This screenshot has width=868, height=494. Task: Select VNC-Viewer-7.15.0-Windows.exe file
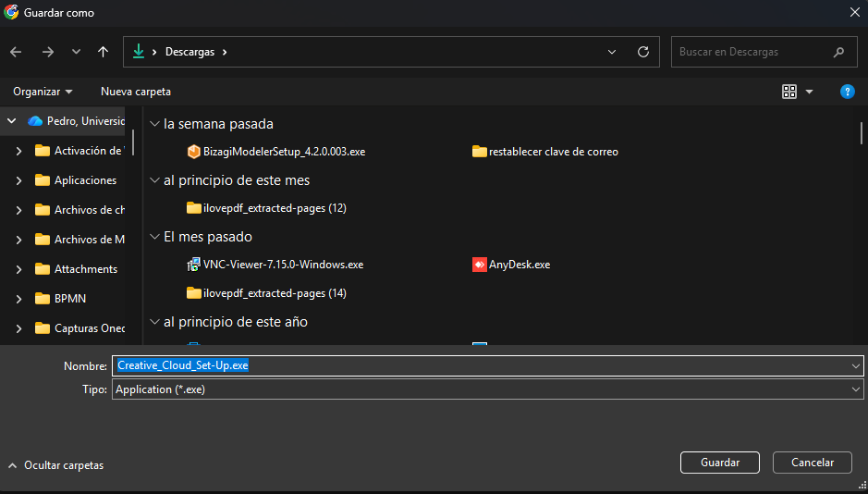[283, 265]
